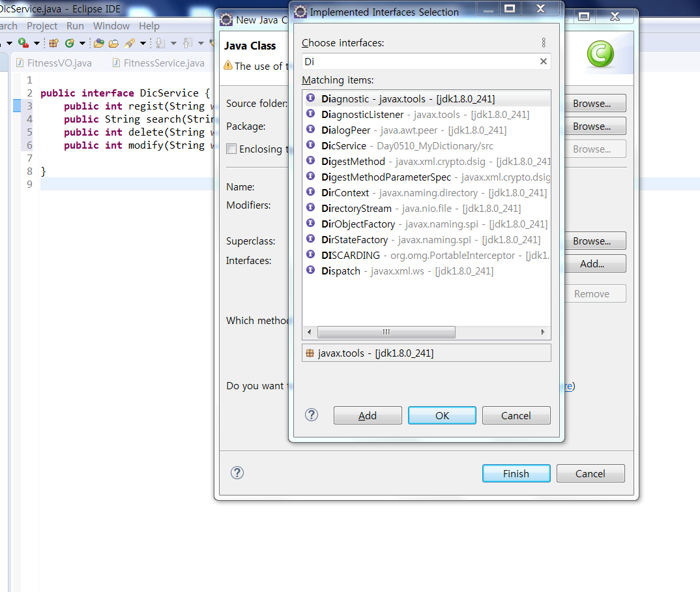Select DirContext - javax.naming.directory item
700x592 pixels.
426,192
